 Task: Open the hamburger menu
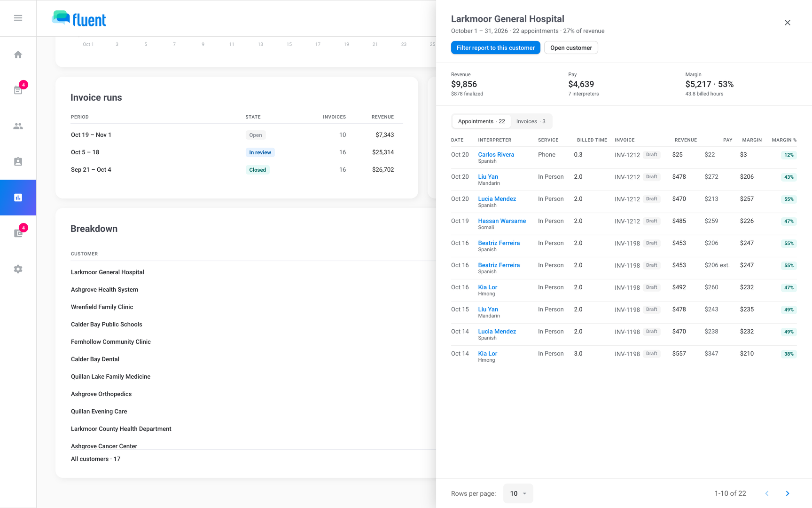(x=18, y=18)
